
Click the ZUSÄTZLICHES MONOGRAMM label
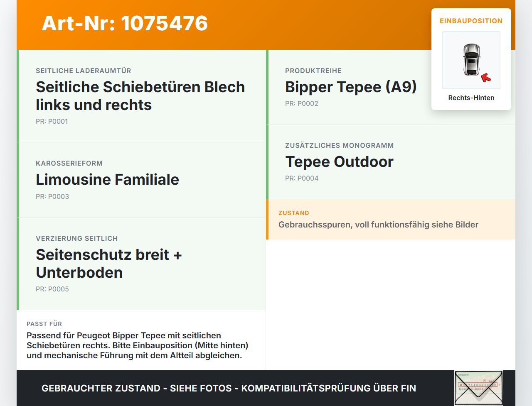(340, 145)
